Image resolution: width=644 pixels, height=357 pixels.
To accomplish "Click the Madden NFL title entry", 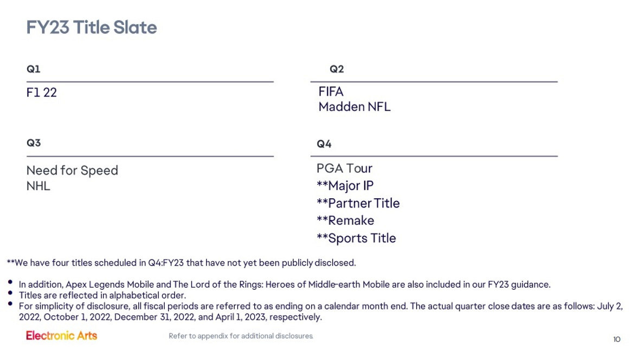I will 354,107.
